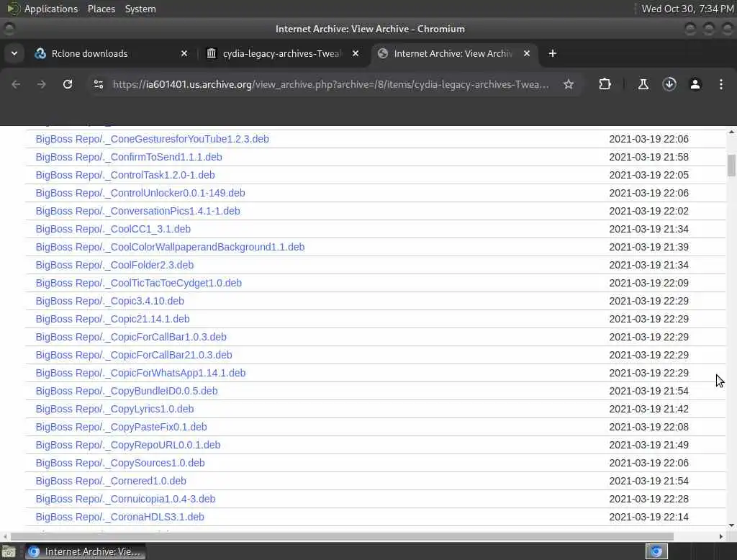Open CoolTicTacToeCydget1.0.deb link
Image resolution: width=737 pixels, height=560 pixels.
[139, 283]
